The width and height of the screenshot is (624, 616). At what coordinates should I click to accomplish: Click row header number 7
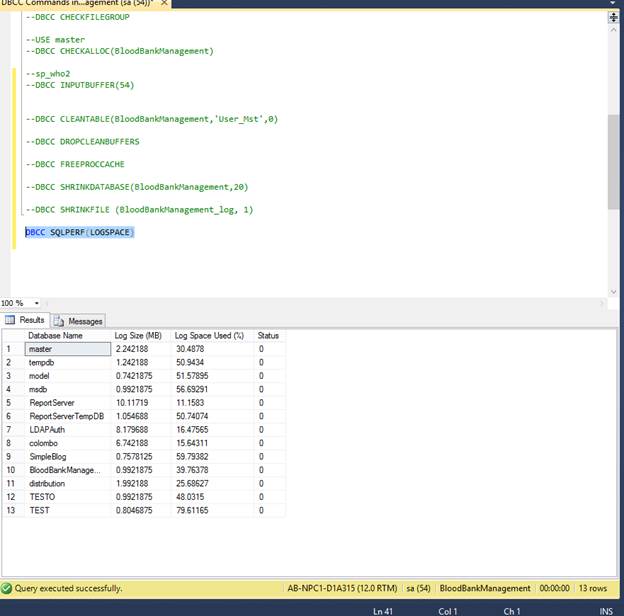[13, 430]
